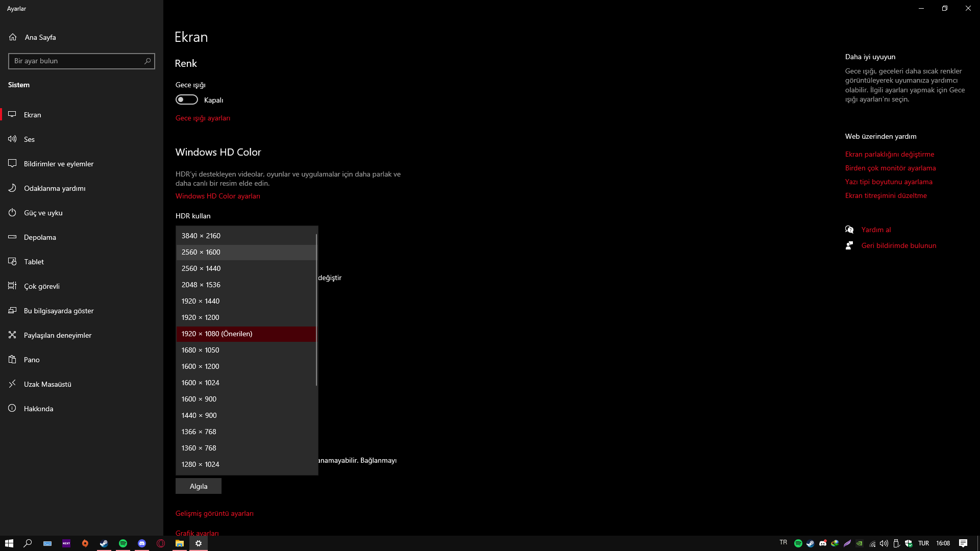980x551 pixels.
Task: Open the Windows Start menu
Action: (x=9, y=543)
